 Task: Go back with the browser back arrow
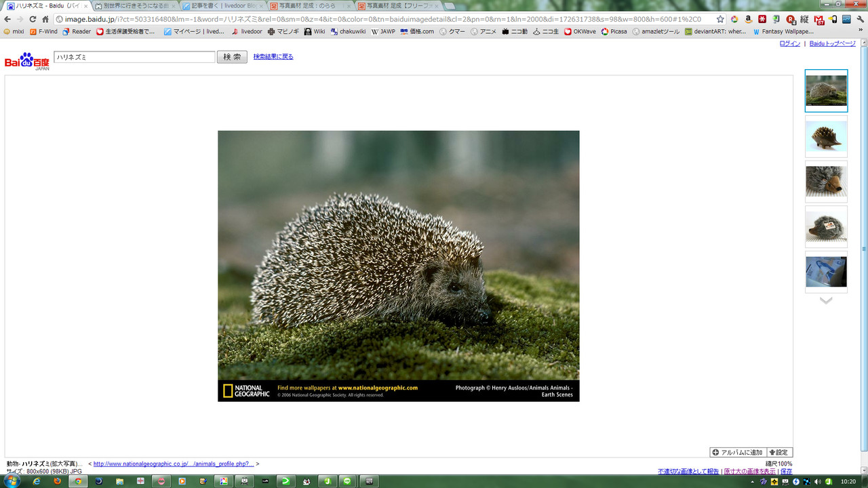coord(7,19)
